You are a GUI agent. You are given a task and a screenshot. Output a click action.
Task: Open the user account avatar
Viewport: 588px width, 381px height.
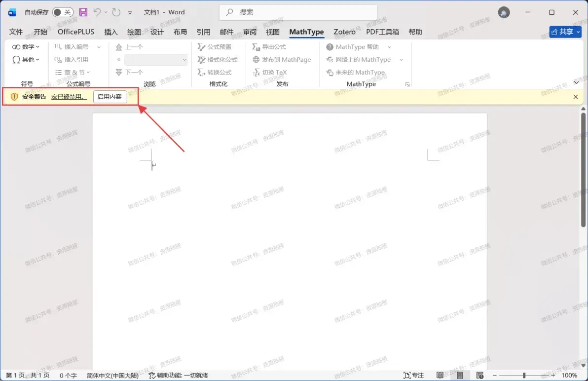(504, 12)
